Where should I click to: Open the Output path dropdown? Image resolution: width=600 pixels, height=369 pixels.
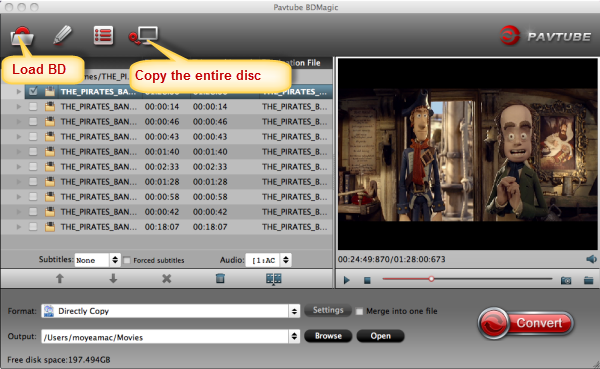pyautogui.click(x=170, y=336)
